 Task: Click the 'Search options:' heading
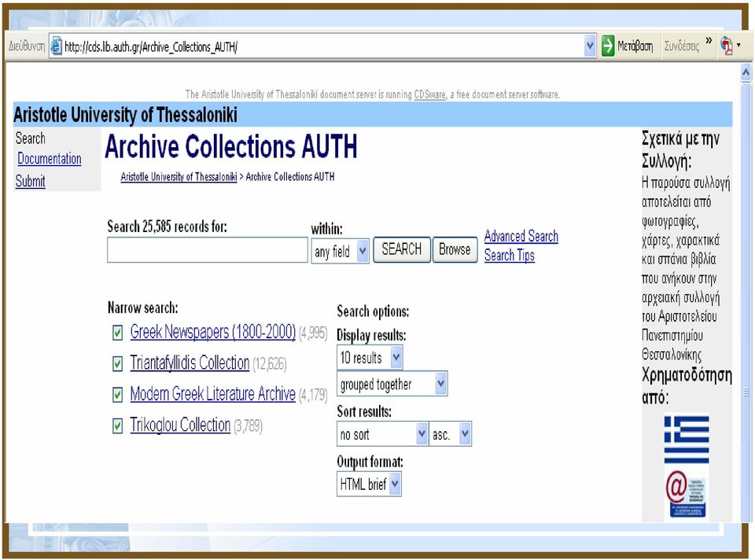(x=373, y=311)
